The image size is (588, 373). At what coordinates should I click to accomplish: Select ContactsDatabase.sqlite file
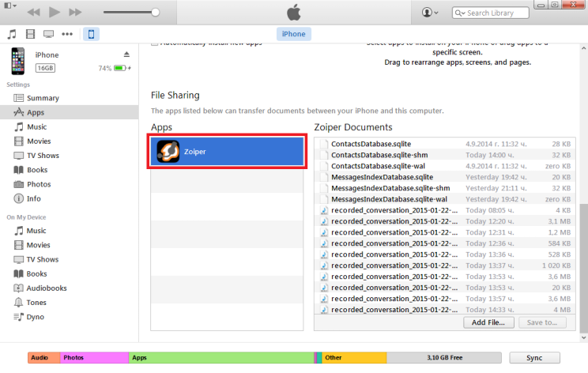(x=445, y=144)
